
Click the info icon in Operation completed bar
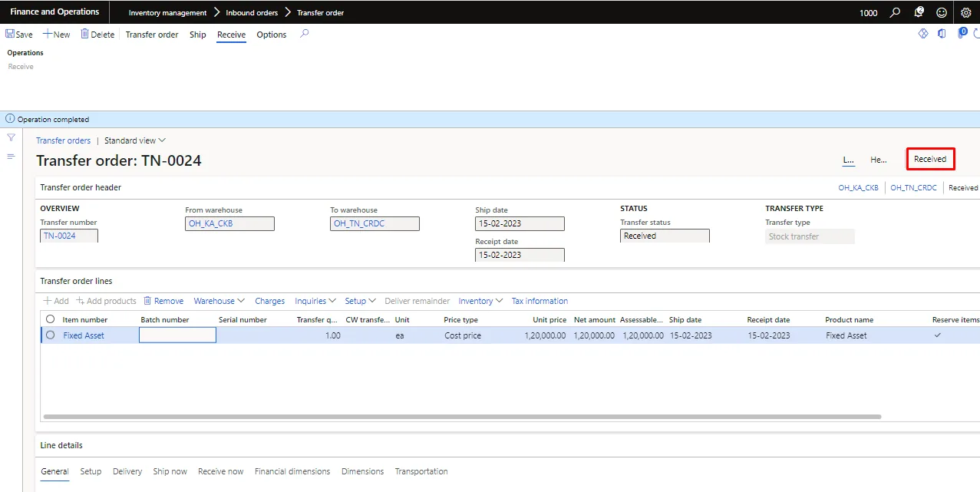click(10, 119)
